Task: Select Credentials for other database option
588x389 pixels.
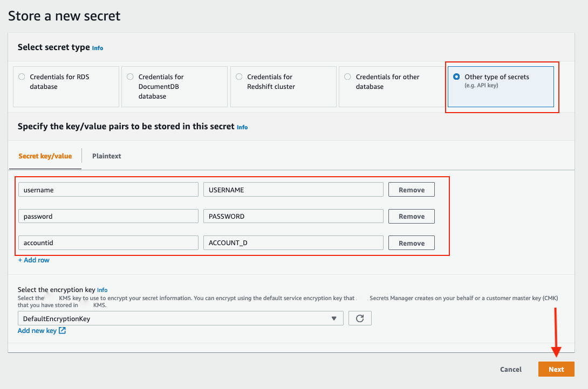Action: [x=347, y=77]
